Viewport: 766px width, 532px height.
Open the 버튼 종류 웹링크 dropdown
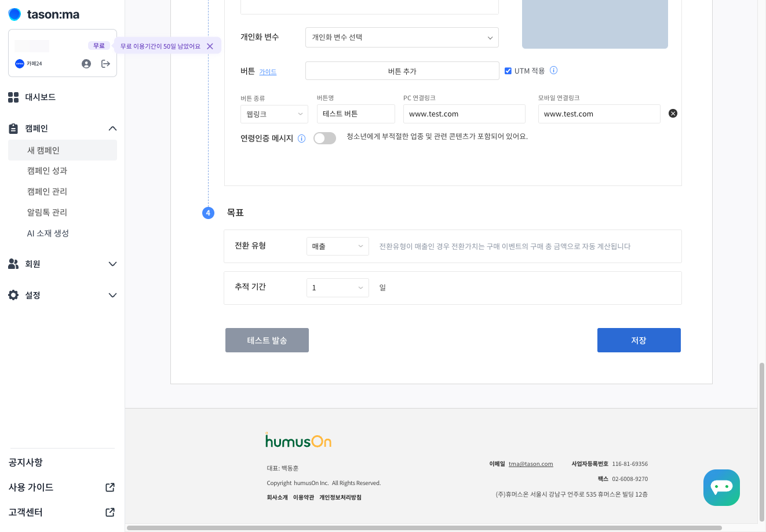(274, 114)
